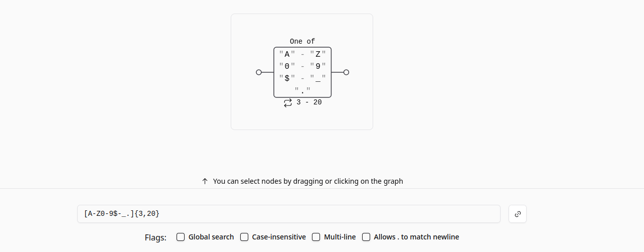644x252 pixels.
Task: Check Allows . to match newline
Action: [366, 237]
